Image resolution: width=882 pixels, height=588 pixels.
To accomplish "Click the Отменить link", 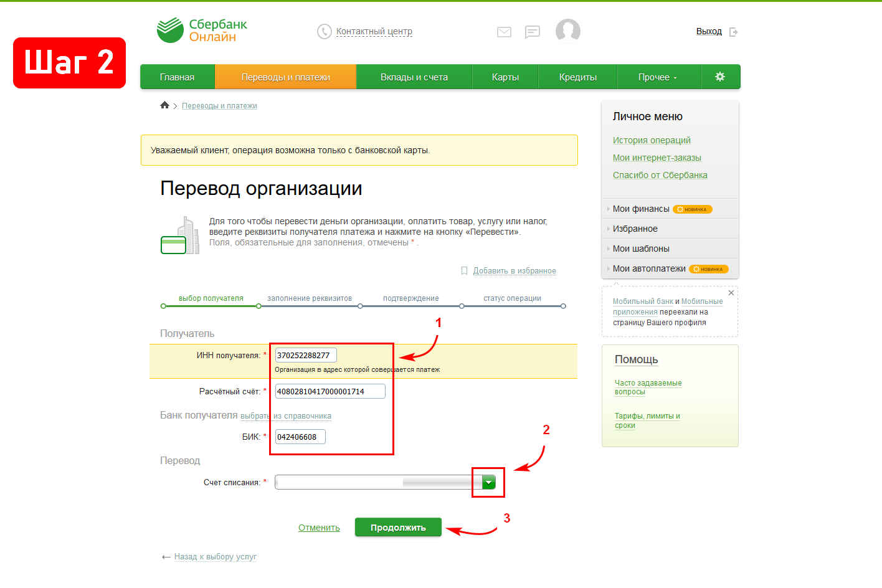I will pos(319,528).
